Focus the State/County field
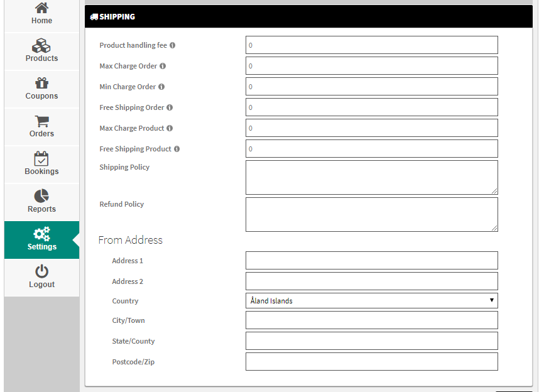Viewport: 544px width, 392px height. [x=372, y=341]
